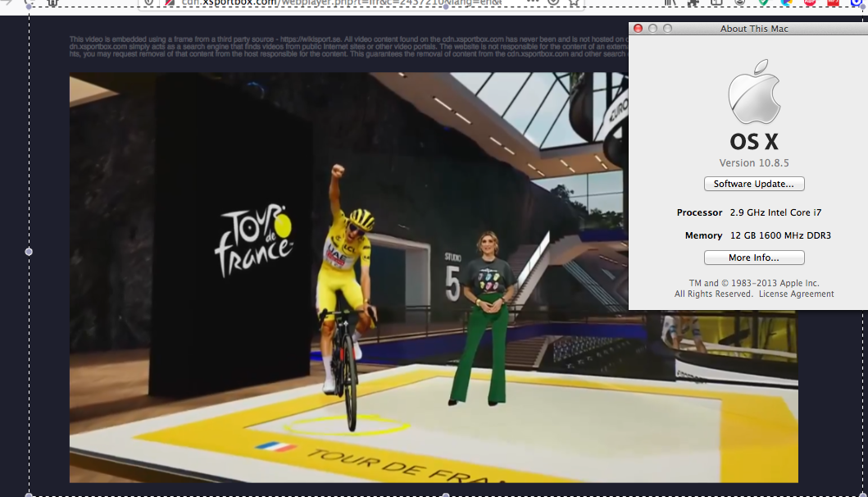Click the security shield icon in the address bar
Image resolution: width=868 pixels, height=497 pixels.
pos(148,2)
